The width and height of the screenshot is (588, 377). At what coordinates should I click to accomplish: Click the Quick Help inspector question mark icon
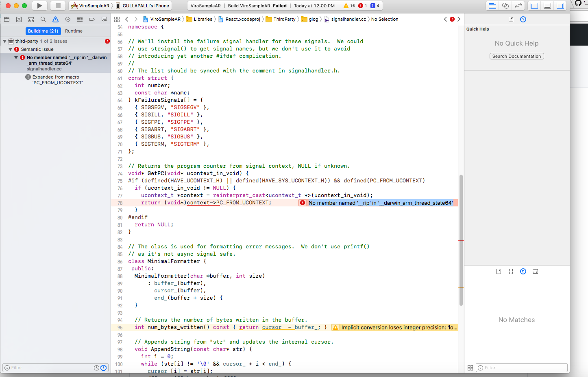[523, 19]
